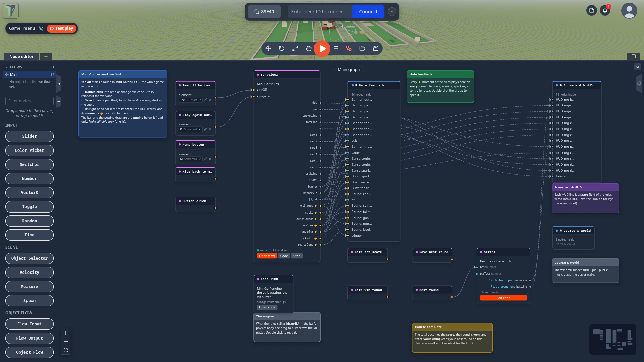Open the node graph icon in viewport toolbar
Image resolution: width=644 pixels, height=362 pixels.
[x=349, y=48]
